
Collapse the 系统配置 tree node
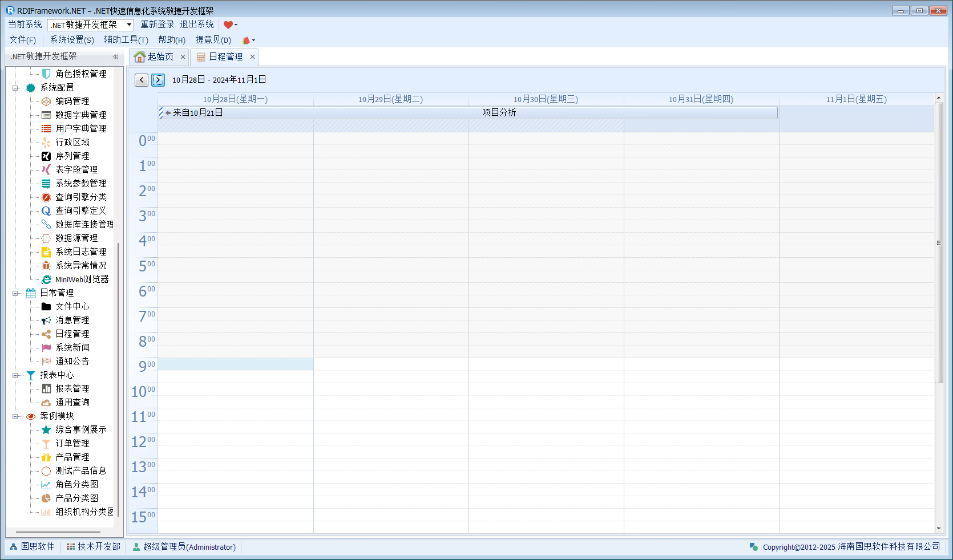pyautogui.click(x=15, y=88)
